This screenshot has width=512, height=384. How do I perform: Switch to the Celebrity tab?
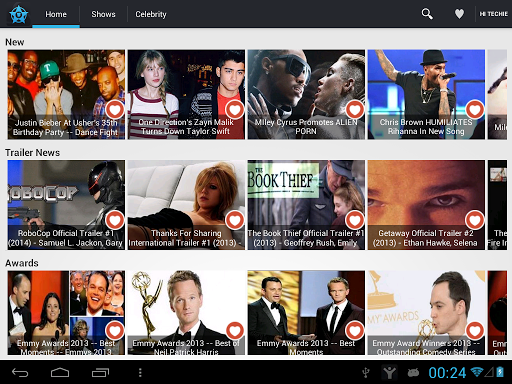(x=151, y=14)
